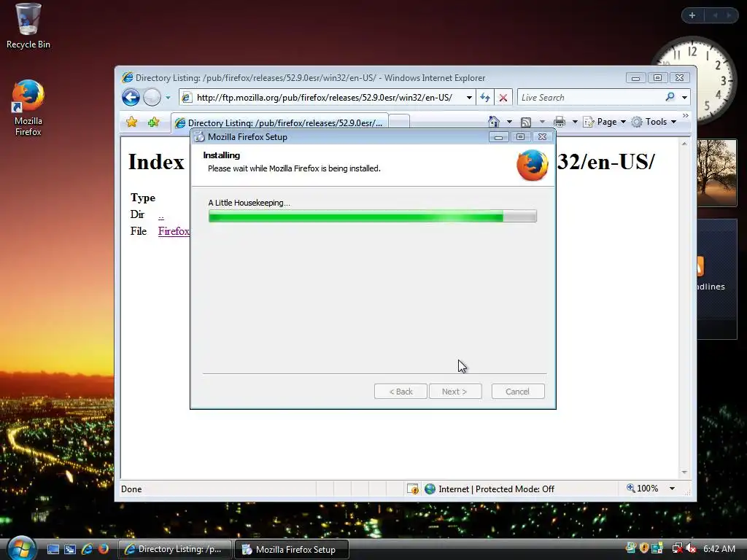Click the Firefox Setup title bar icon
The width and height of the screenshot is (747, 560).
[200, 137]
